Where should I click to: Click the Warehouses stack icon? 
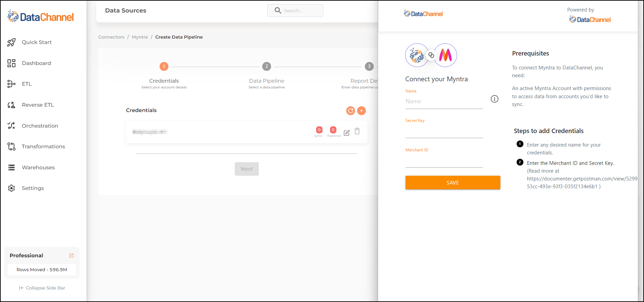click(12, 168)
